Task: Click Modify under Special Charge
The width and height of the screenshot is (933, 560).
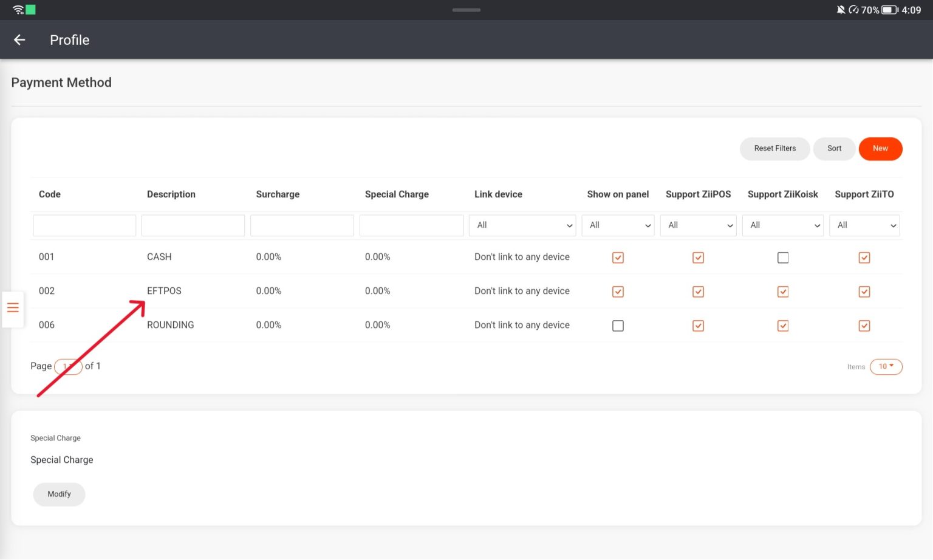Action: pyautogui.click(x=59, y=494)
